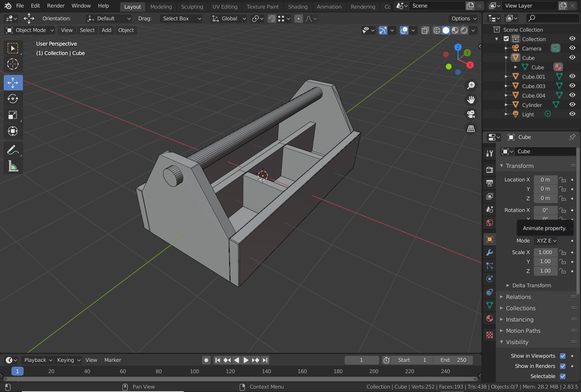The image size is (581, 392).
Task: Open Orientation Default dropdown
Action: pyautogui.click(x=109, y=18)
